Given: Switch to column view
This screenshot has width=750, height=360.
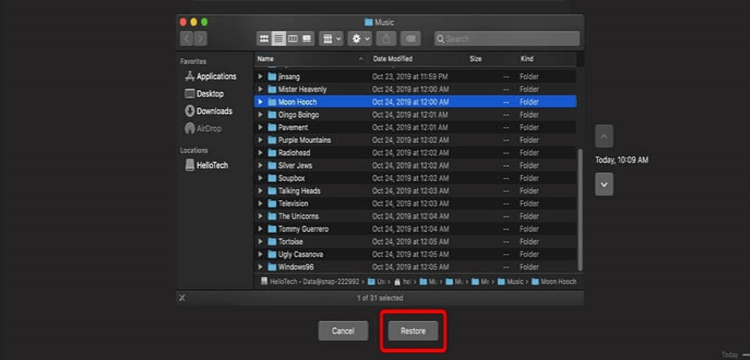Looking at the screenshot, I should tap(293, 39).
